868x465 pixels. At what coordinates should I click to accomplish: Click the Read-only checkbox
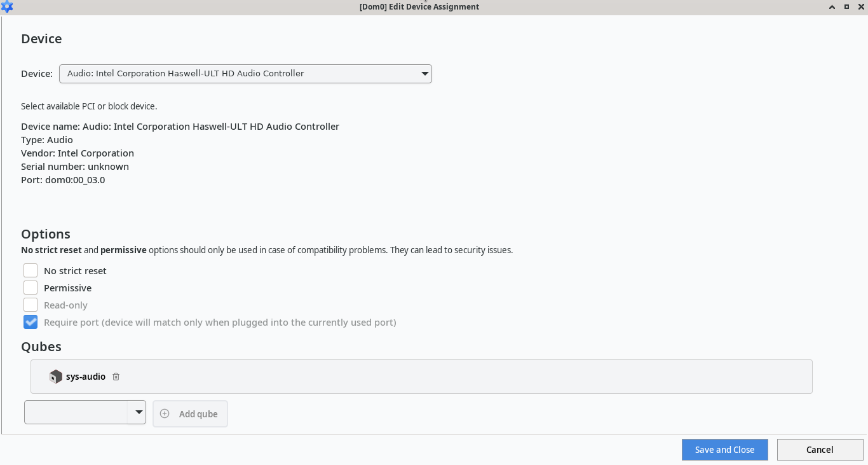(30, 304)
